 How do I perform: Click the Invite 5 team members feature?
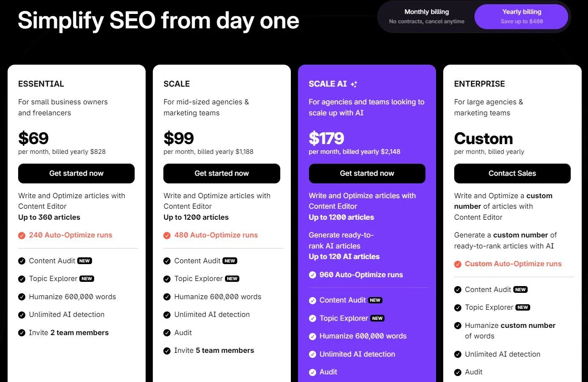214,351
